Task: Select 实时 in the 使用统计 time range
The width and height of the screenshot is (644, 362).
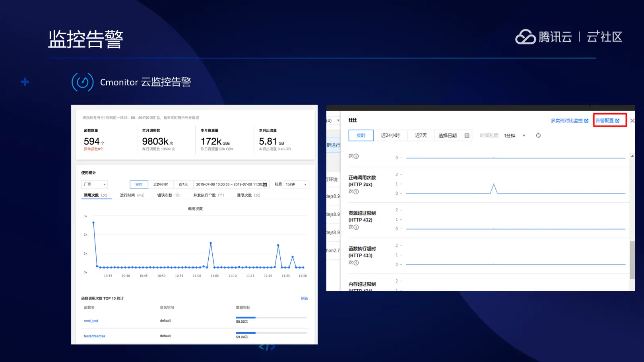Action: [139, 184]
